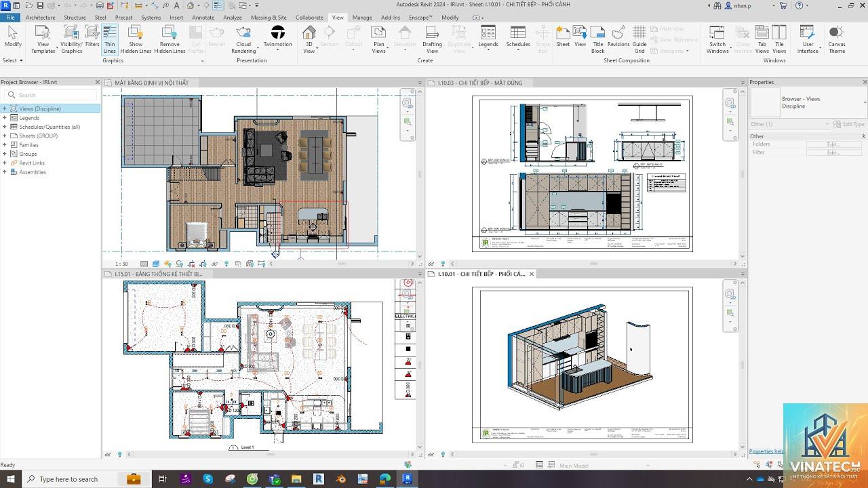Activate the MẶT BẰNG ĐỊNH VỊ NỘI THẤT view tab
Image resolution: width=868 pixels, height=488 pixels.
point(151,83)
